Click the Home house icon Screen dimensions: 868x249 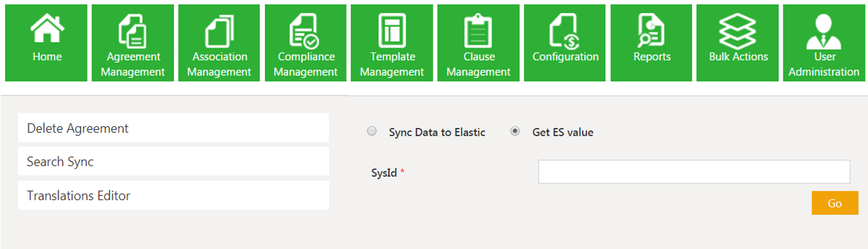point(47,28)
